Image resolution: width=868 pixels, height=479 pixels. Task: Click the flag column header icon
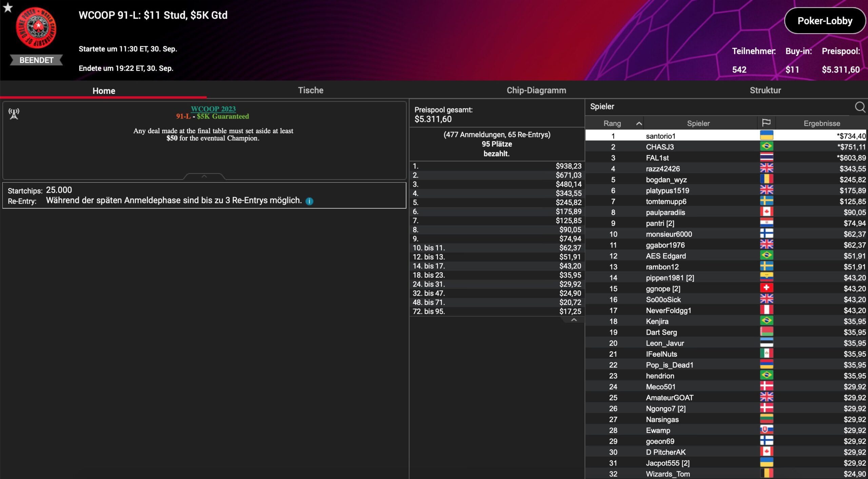(766, 123)
